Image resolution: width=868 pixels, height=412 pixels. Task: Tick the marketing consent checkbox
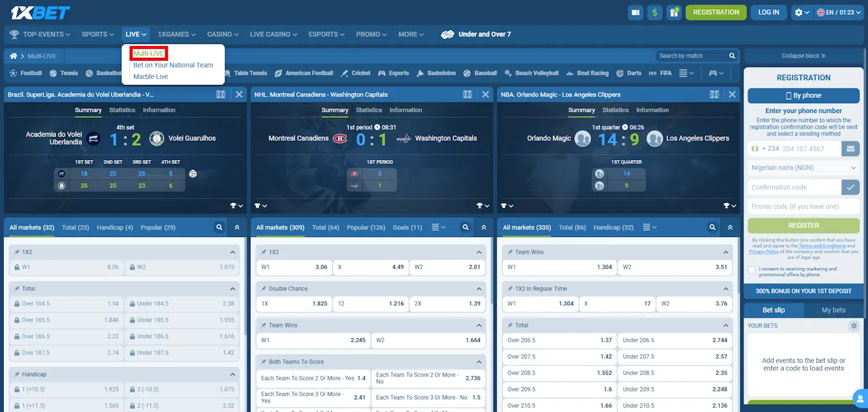click(750, 269)
